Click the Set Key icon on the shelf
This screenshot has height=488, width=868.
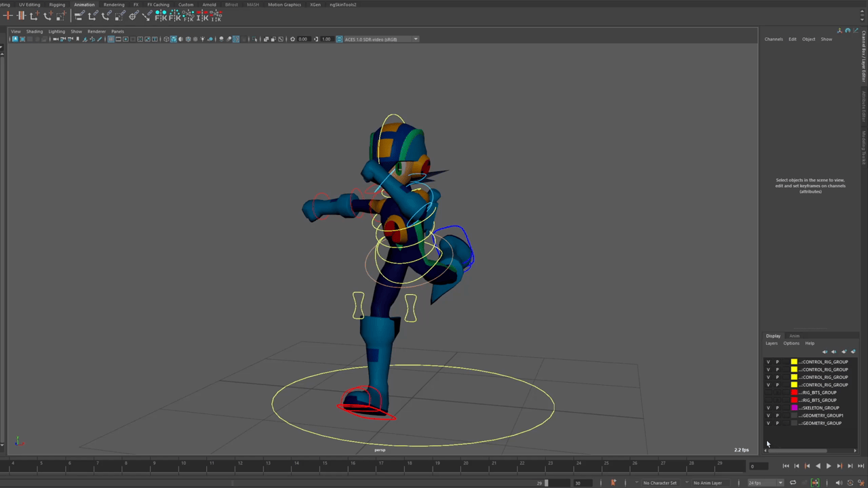8,16
